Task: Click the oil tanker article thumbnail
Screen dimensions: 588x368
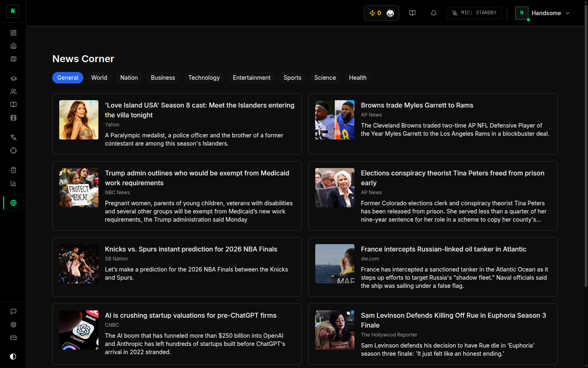Action: click(335, 264)
